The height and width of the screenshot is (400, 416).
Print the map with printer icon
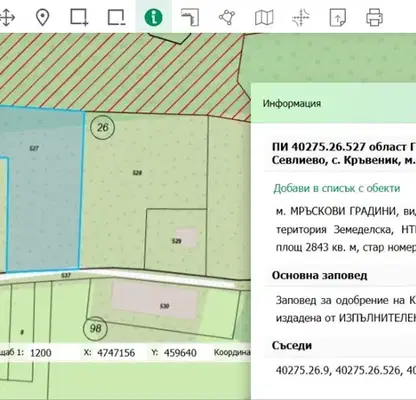(x=374, y=17)
